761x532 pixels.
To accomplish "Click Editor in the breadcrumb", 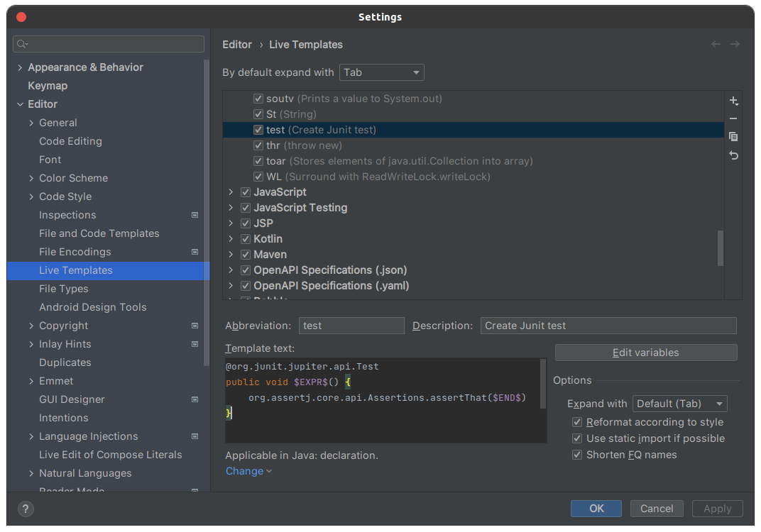I will click(237, 45).
